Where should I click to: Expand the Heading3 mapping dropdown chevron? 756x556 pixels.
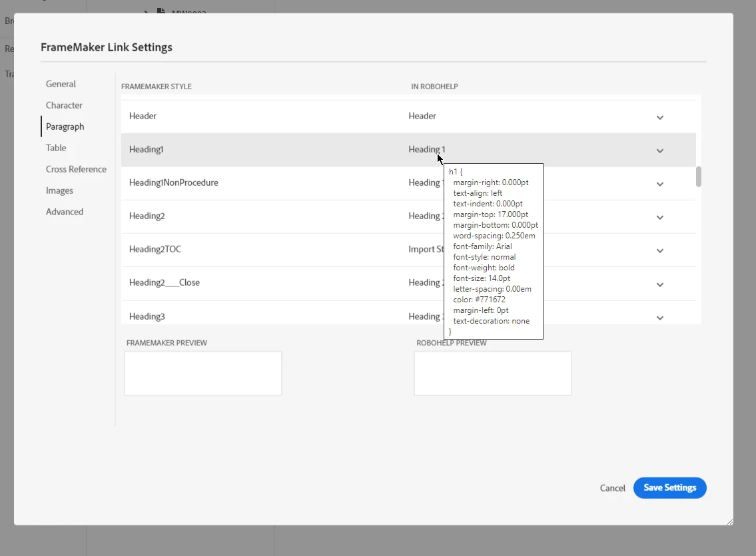point(660,318)
